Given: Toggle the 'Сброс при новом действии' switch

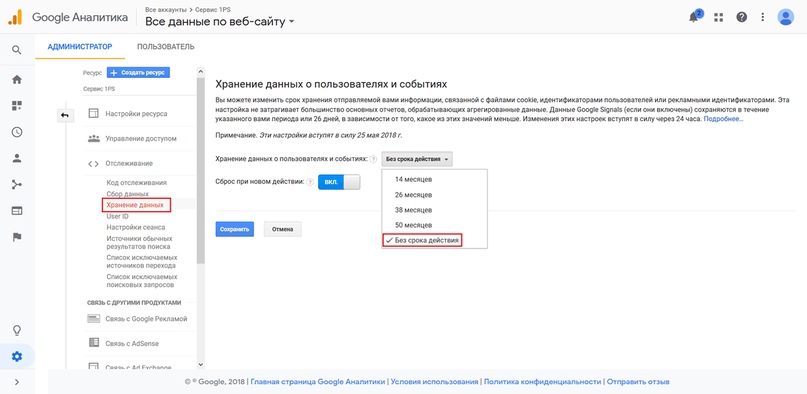Looking at the screenshot, I should [339, 182].
